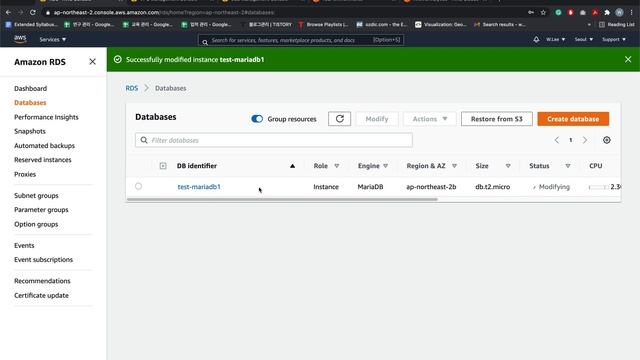Select Databases in RDS sidebar
640x360 pixels.
click(x=30, y=102)
